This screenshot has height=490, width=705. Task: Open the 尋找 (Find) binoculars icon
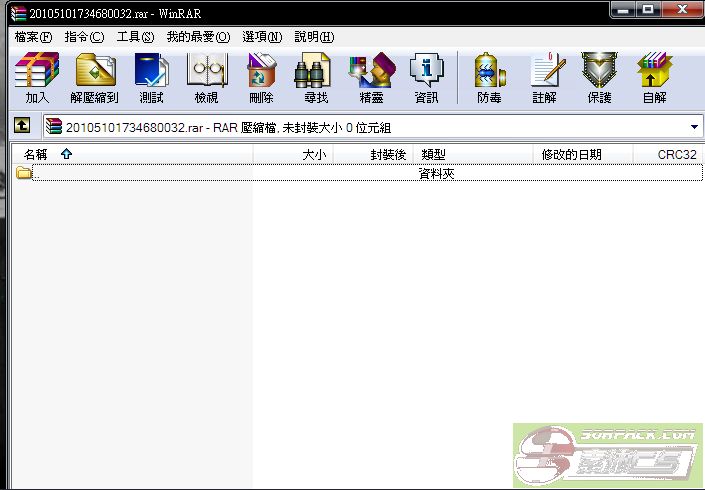[315, 78]
